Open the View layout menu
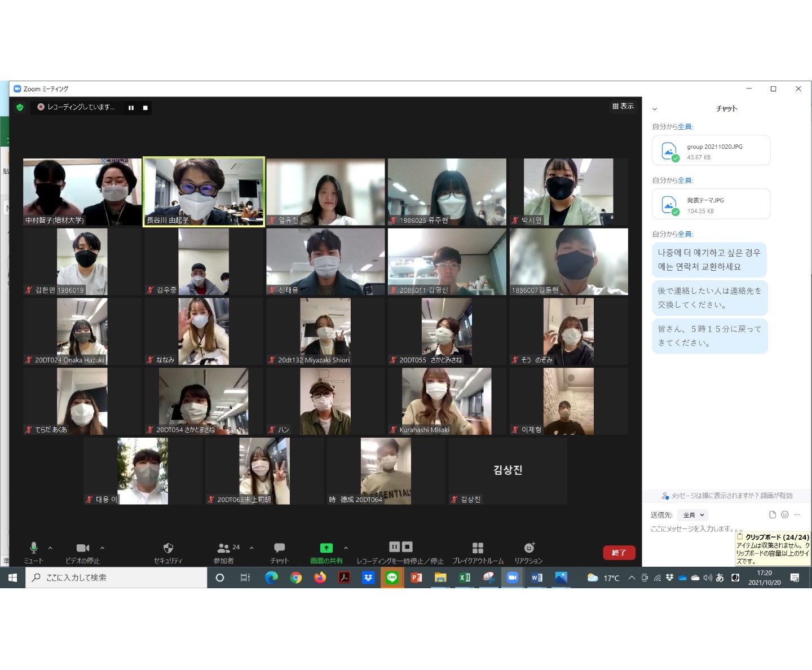This screenshot has width=812, height=670. coord(623,106)
